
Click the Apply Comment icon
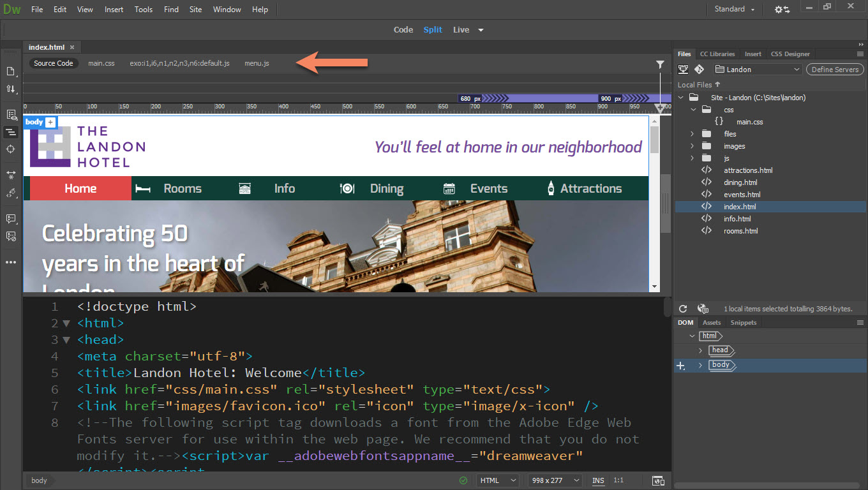[11, 219]
